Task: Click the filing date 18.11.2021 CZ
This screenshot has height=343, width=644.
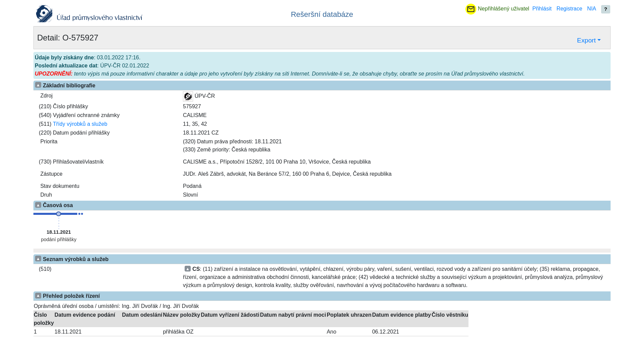Action: (201, 133)
